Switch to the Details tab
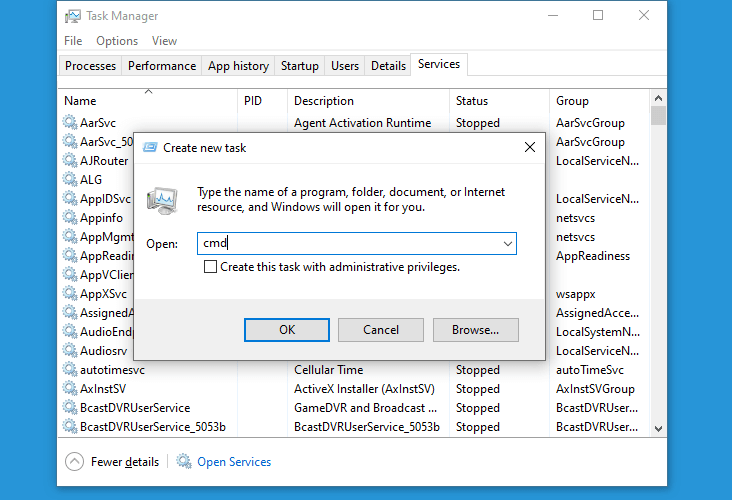The height and width of the screenshot is (500, 732). [x=388, y=66]
